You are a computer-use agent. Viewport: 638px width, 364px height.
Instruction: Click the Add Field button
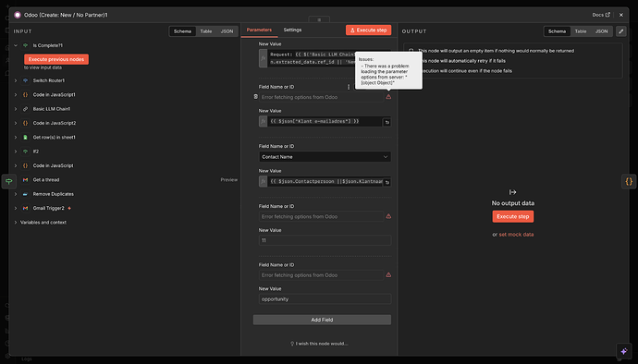click(x=322, y=320)
